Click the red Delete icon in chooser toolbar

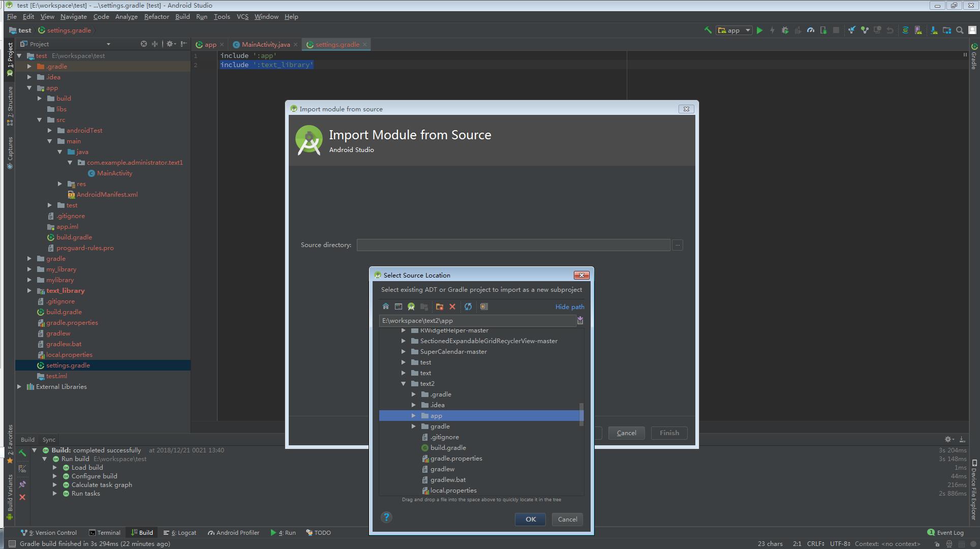452,307
